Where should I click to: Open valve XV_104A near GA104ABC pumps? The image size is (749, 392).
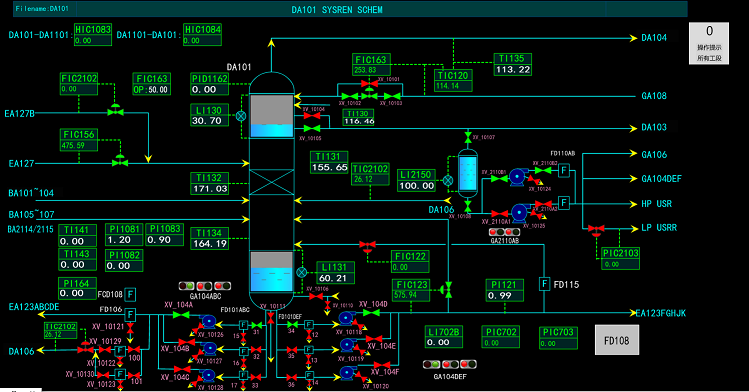point(181,315)
